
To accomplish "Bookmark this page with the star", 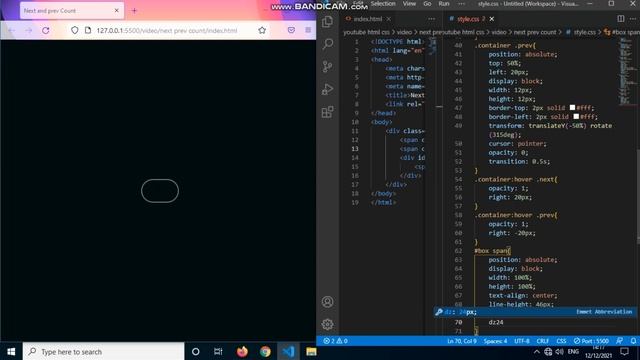I will pyautogui.click(x=262, y=30).
